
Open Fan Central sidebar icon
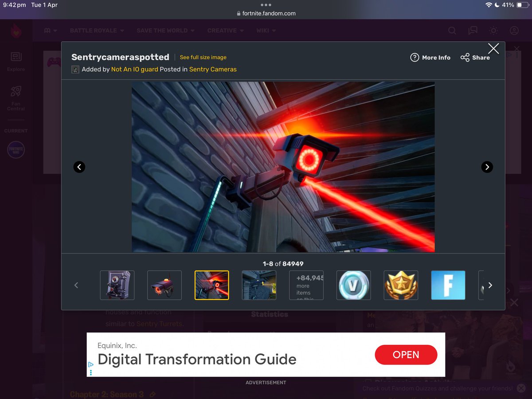click(x=16, y=98)
